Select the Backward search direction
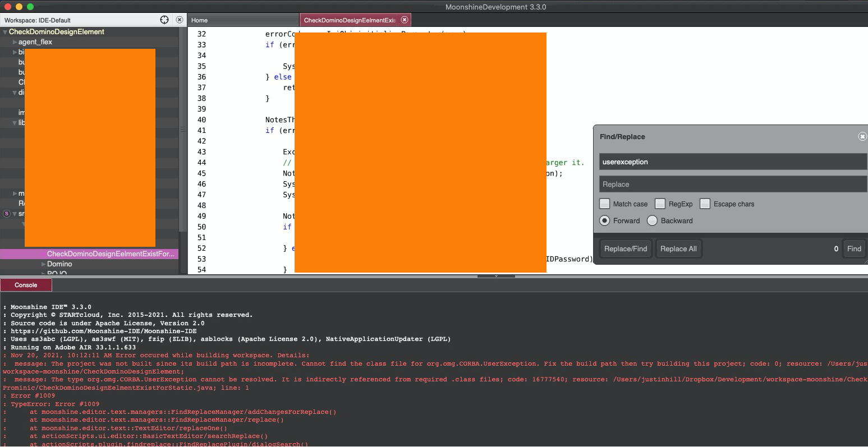Screen dimensions: 868x447 [x=652, y=220]
